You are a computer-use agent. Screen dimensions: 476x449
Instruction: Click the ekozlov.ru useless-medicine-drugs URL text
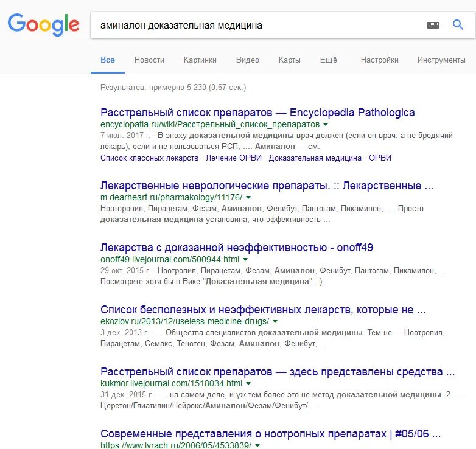(x=184, y=321)
